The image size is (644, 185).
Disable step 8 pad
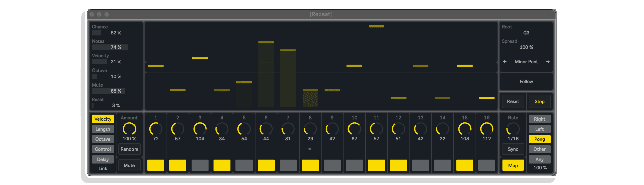coord(310,165)
